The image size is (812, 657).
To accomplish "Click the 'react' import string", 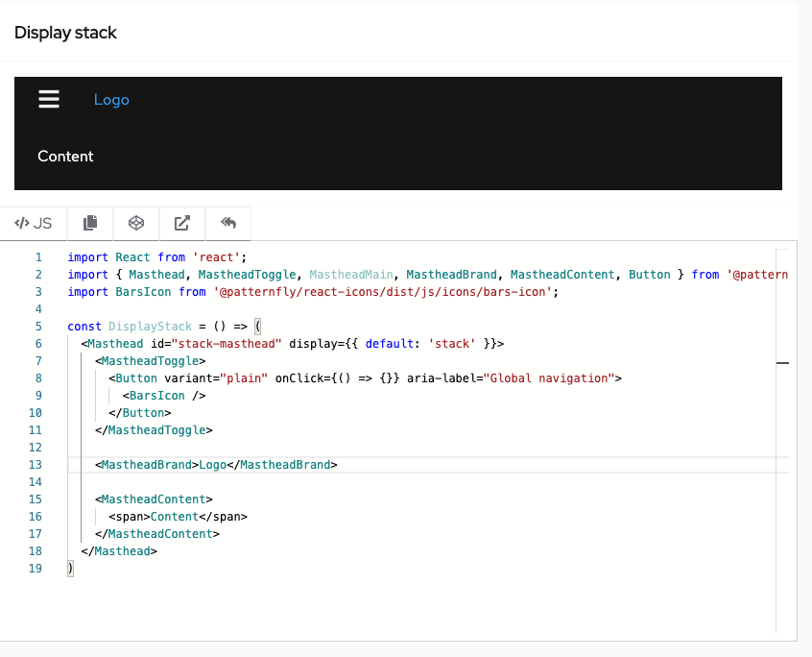I will (217, 257).
